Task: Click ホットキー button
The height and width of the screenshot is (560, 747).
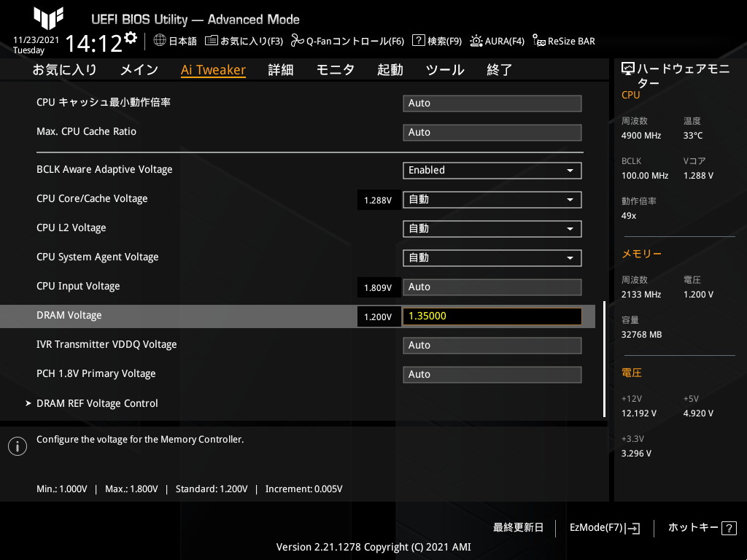Action: click(x=693, y=528)
